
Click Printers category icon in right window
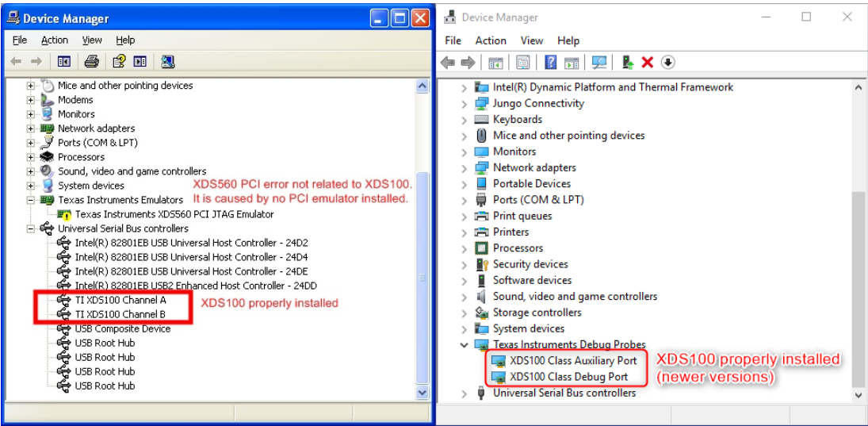482,232
